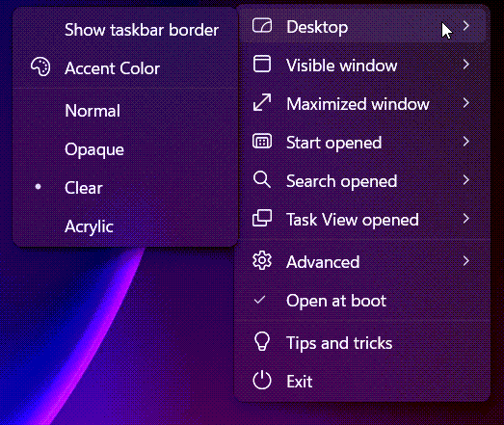Click the Search magnifier icon
Image resolution: width=504 pixels, height=425 pixels.
[262, 179]
